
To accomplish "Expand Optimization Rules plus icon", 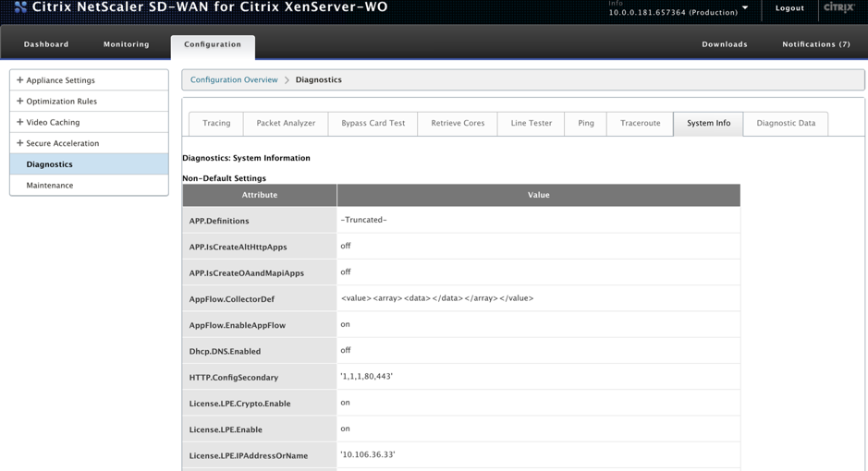I will point(20,101).
